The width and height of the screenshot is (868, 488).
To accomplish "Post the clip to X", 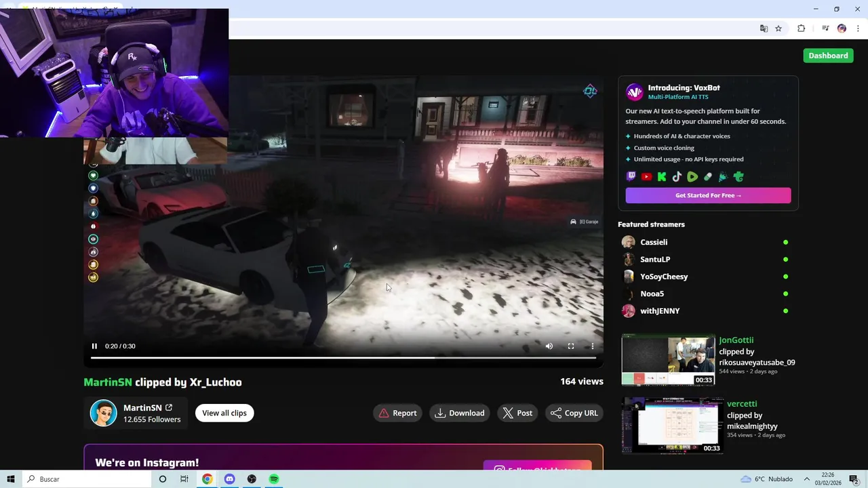I will click(x=517, y=413).
